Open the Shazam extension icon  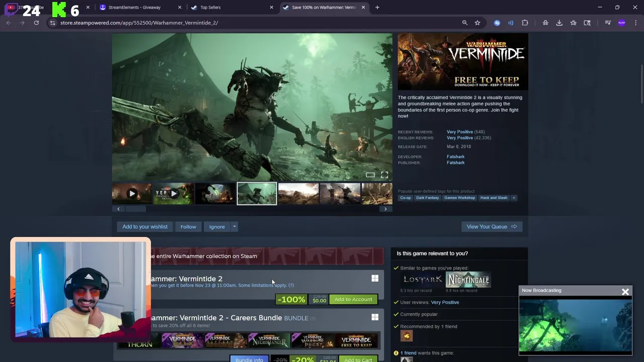click(497, 23)
